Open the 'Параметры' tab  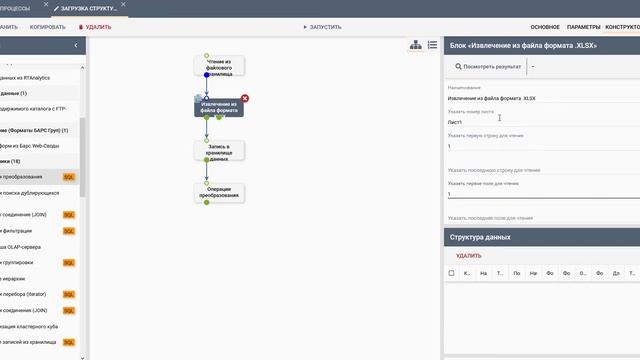click(583, 27)
